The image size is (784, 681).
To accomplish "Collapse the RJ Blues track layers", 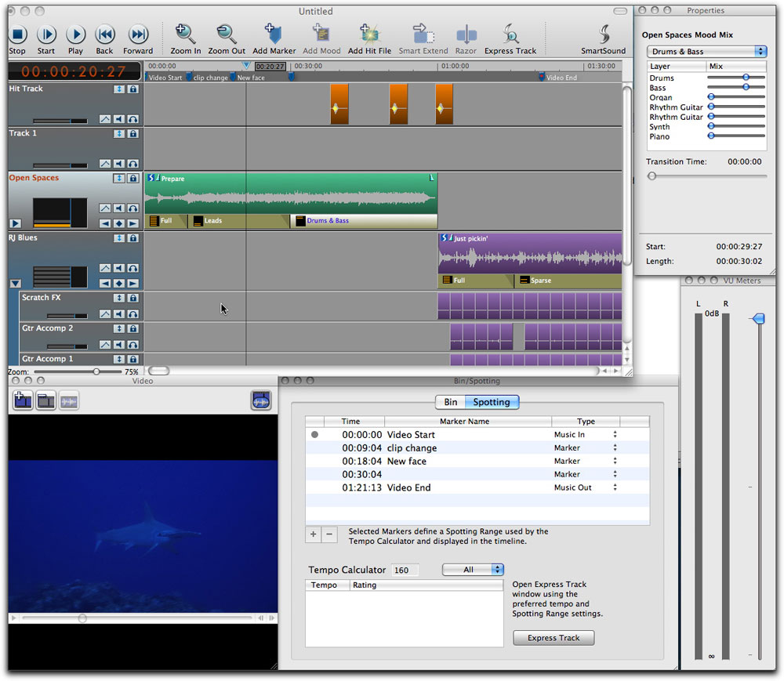I will tap(16, 284).
